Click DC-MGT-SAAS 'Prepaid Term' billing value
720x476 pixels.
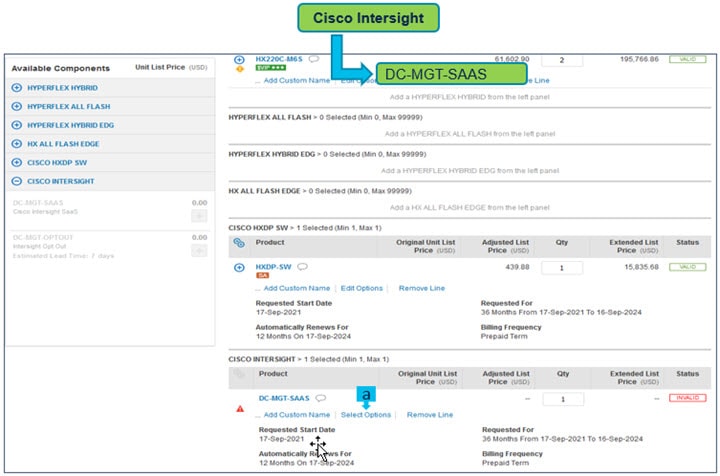click(x=505, y=463)
